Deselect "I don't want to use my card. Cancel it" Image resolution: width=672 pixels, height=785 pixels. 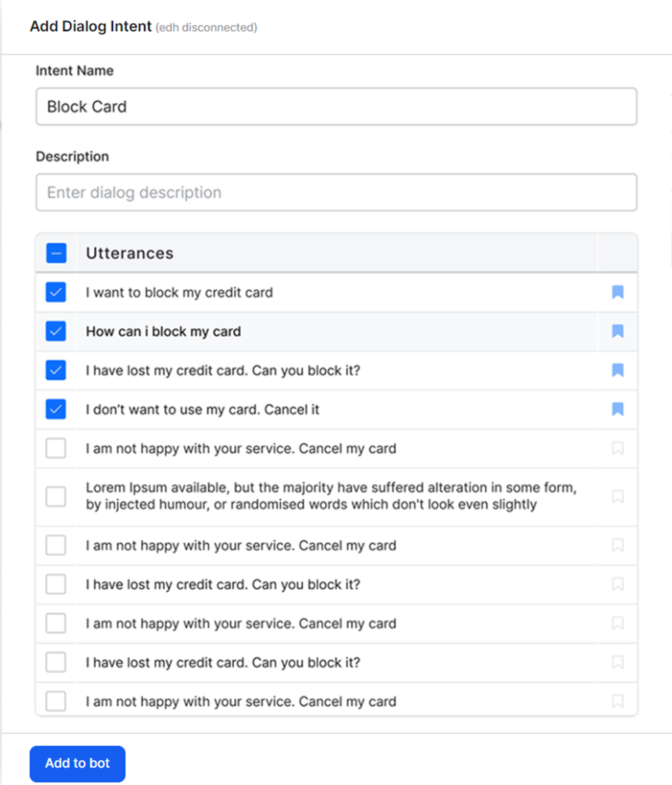[56, 409]
